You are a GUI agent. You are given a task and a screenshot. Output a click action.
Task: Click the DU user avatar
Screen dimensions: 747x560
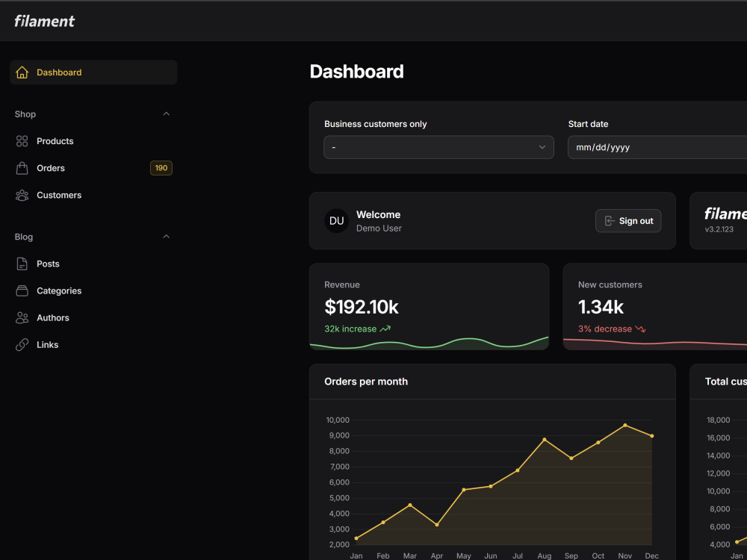(x=336, y=221)
